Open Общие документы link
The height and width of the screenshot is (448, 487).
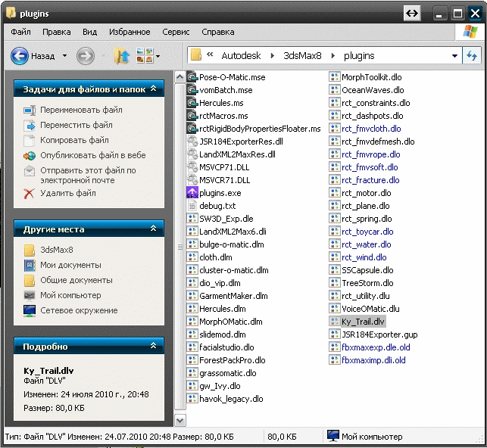tap(76, 280)
